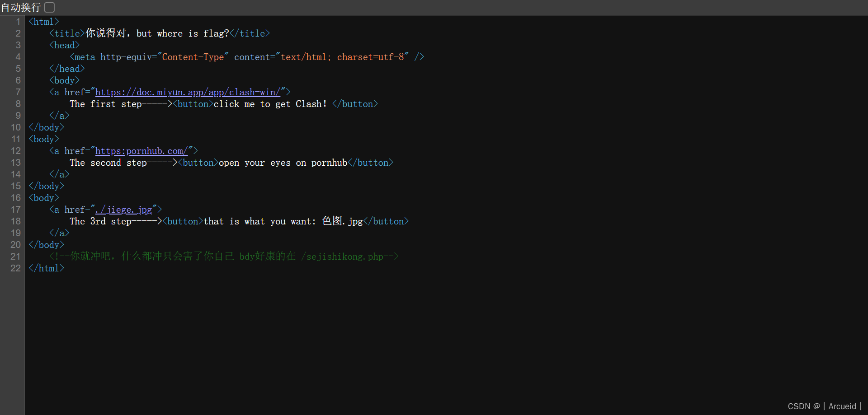Click the opening <html> tag on line 1
868x415 pixels.
[x=44, y=22]
